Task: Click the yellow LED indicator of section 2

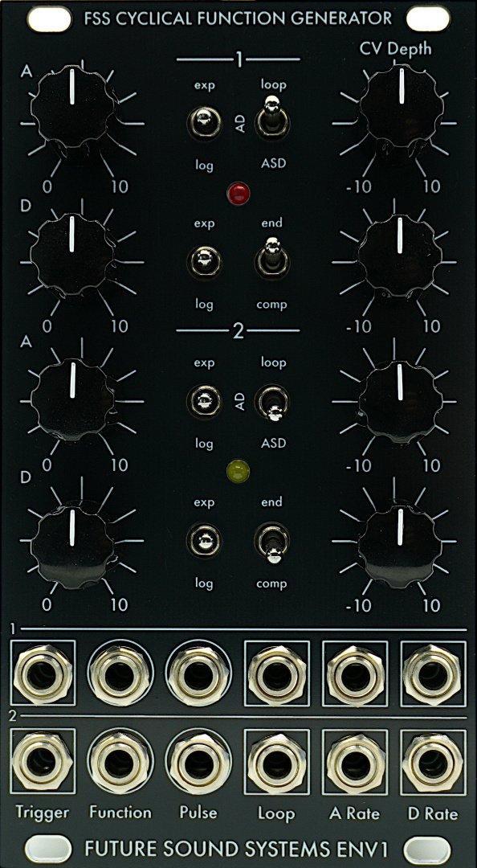Action: (x=238, y=472)
